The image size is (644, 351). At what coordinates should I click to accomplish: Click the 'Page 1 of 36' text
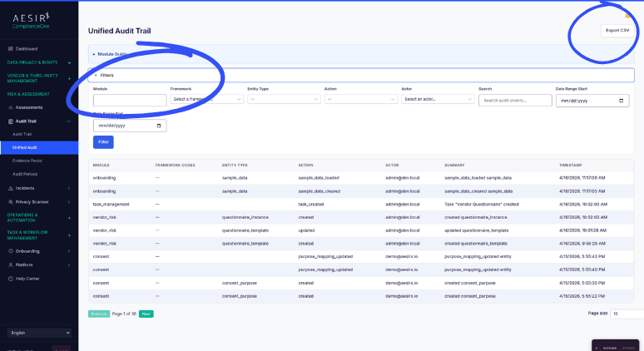tap(124, 314)
